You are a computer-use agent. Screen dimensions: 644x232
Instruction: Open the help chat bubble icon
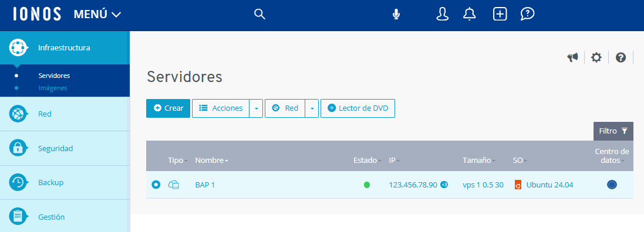[x=527, y=14]
